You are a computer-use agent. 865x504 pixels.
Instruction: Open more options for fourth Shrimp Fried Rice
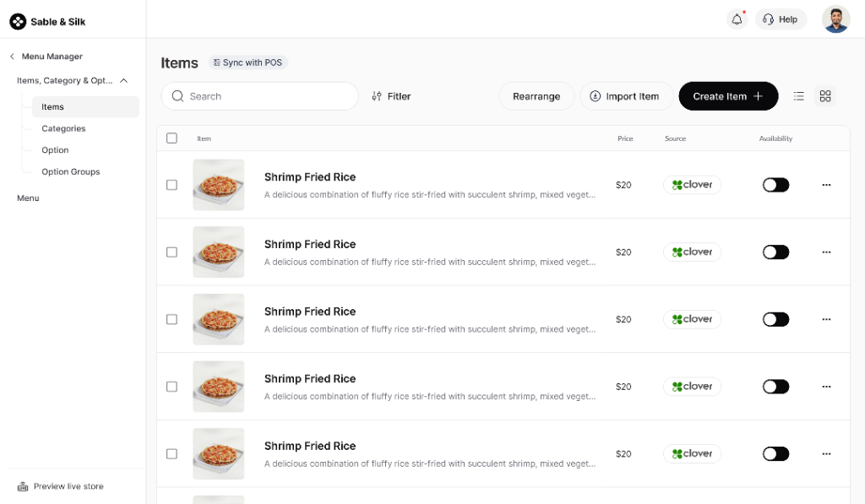tap(826, 387)
